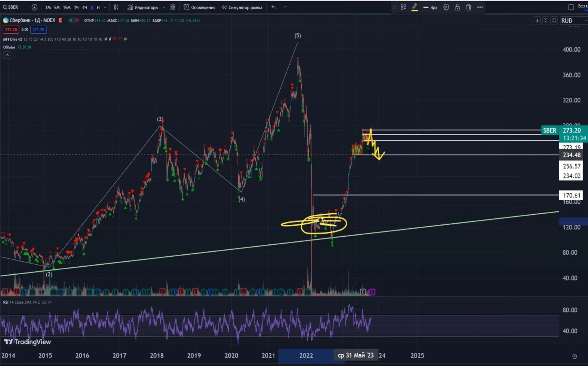The image size is (588, 366).
Task: Click the 234.02 horizontal line price label
Action: coord(571,176)
